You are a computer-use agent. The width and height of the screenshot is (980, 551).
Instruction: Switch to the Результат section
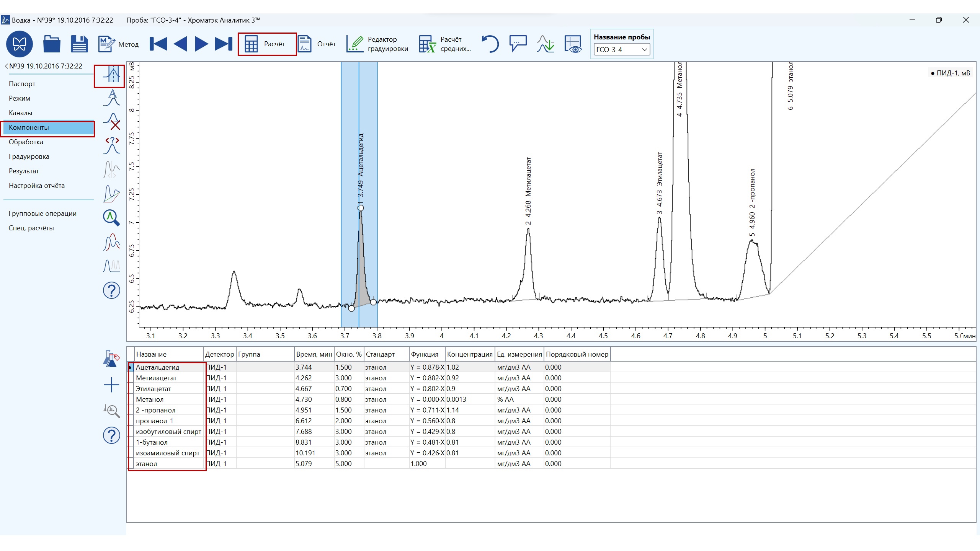click(x=24, y=171)
